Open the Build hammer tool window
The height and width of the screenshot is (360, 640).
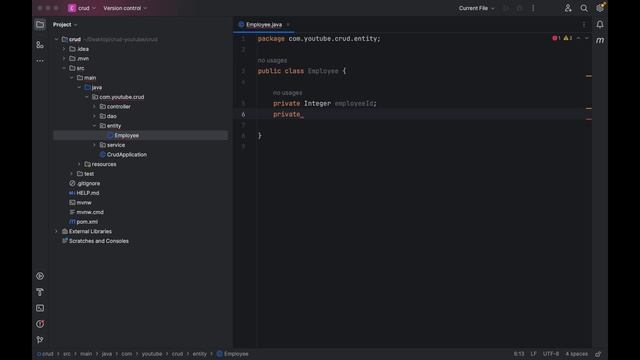pyautogui.click(x=40, y=292)
